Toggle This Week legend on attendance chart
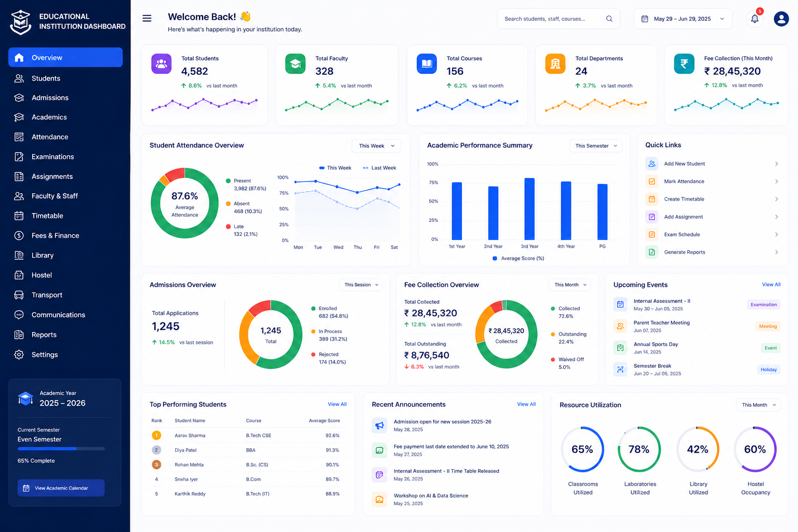798x532 pixels. pyautogui.click(x=335, y=168)
